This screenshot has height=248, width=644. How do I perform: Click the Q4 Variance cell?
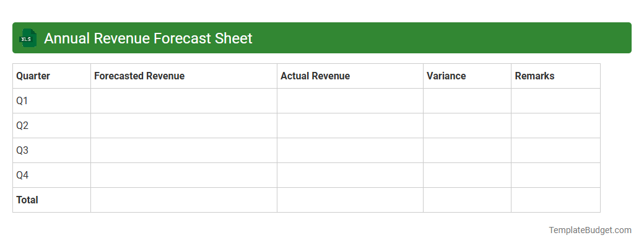[468, 175]
